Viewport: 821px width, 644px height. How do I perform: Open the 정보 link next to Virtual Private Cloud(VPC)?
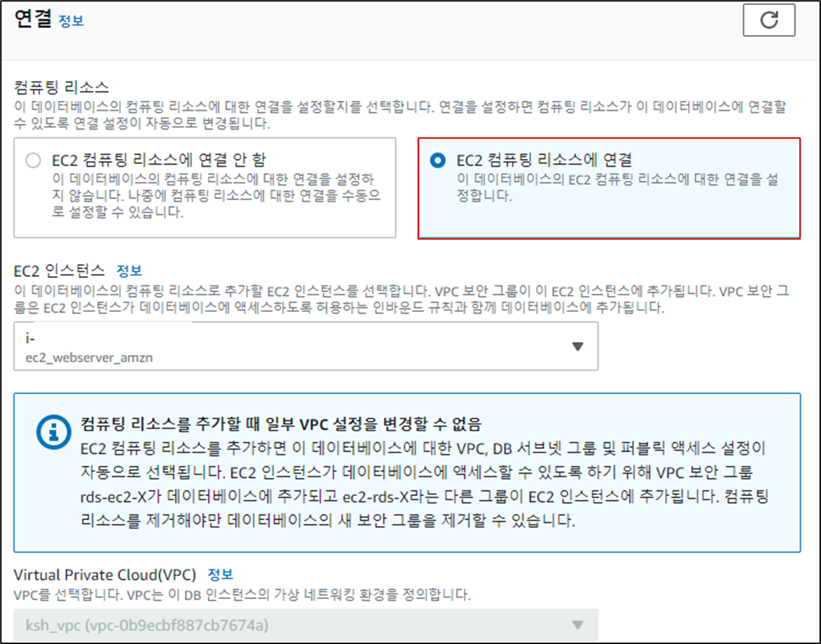click(221, 575)
